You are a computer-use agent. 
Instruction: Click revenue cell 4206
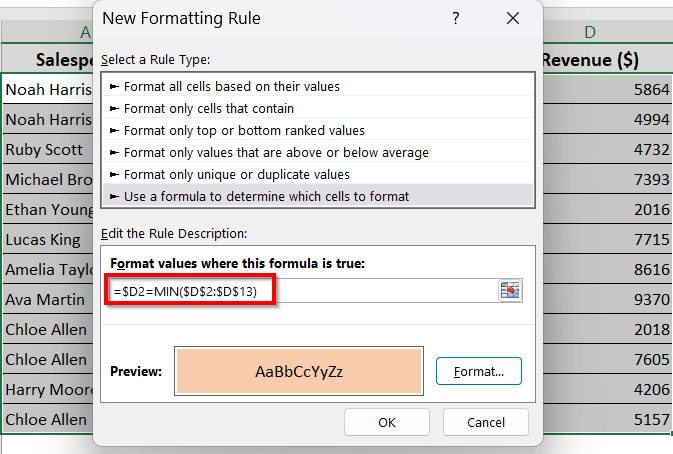coord(608,390)
